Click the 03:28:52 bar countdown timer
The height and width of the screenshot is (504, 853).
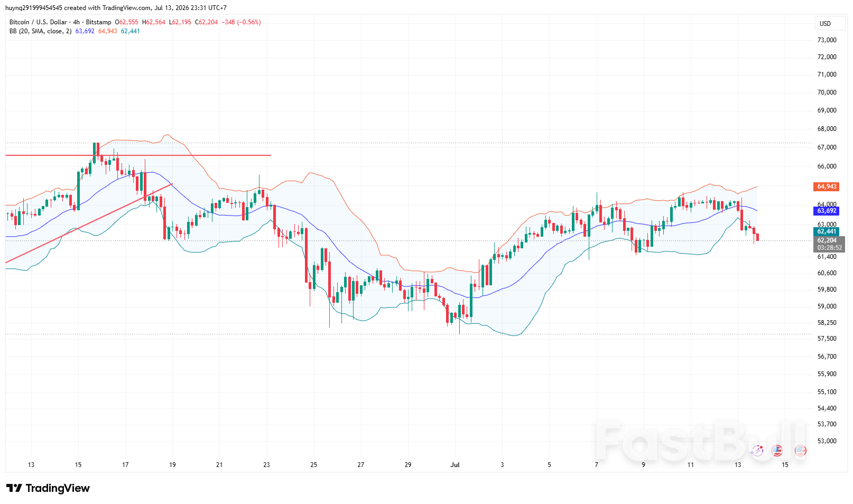[x=829, y=248]
